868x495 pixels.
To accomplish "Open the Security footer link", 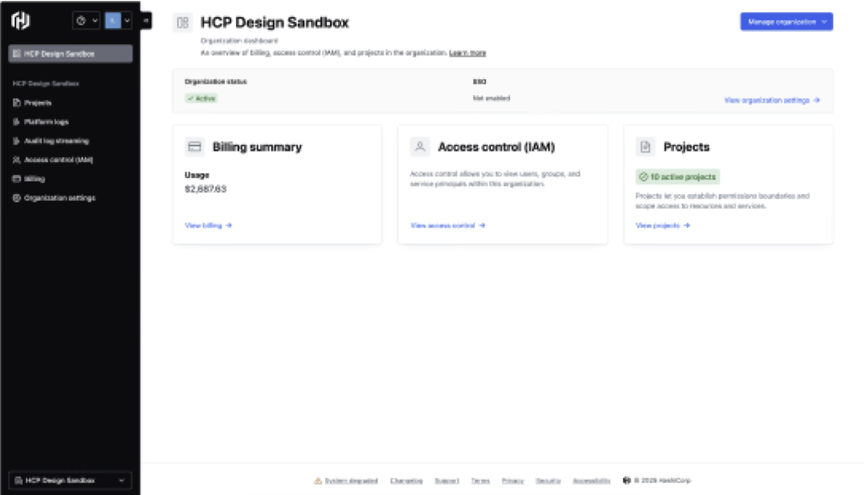I will pyautogui.click(x=548, y=481).
